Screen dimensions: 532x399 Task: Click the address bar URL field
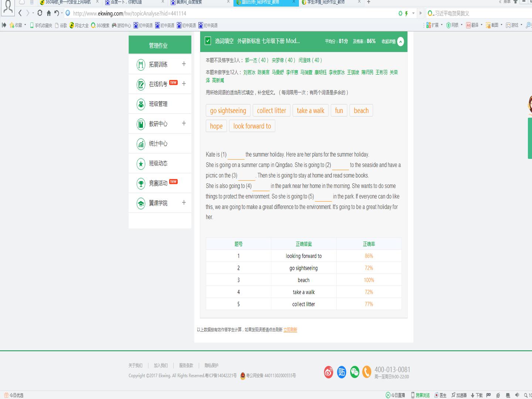coord(229,13)
